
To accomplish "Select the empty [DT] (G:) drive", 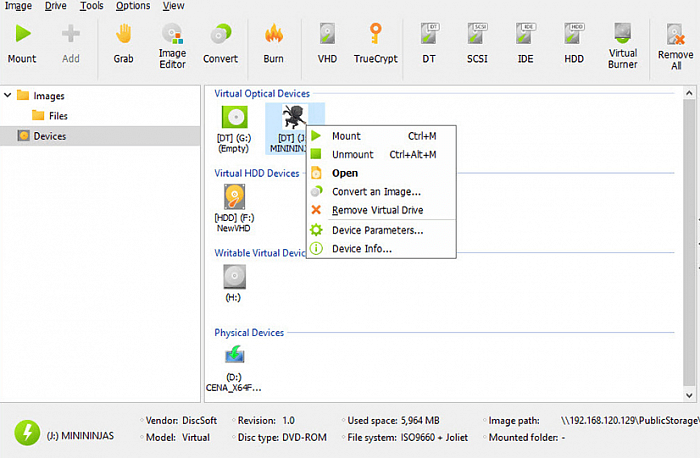I will click(x=234, y=129).
